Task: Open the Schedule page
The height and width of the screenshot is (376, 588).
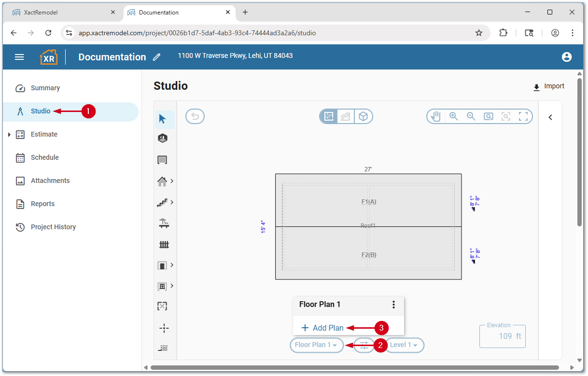Action: [x=44, y=157]
